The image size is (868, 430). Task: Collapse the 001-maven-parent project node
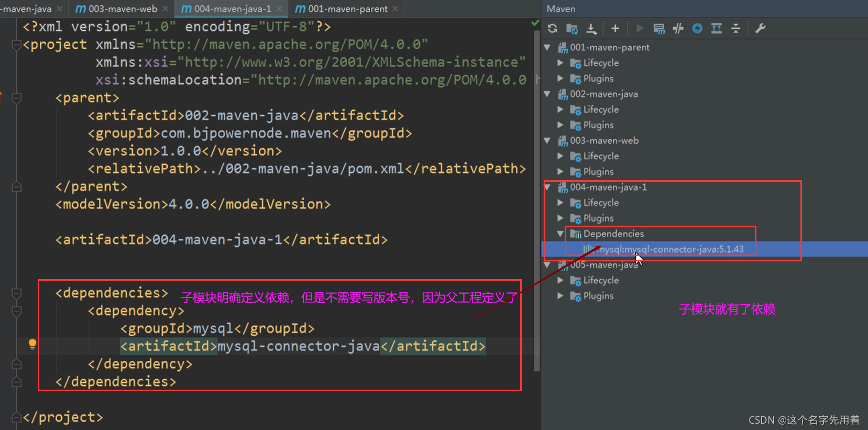click(547, 47)
